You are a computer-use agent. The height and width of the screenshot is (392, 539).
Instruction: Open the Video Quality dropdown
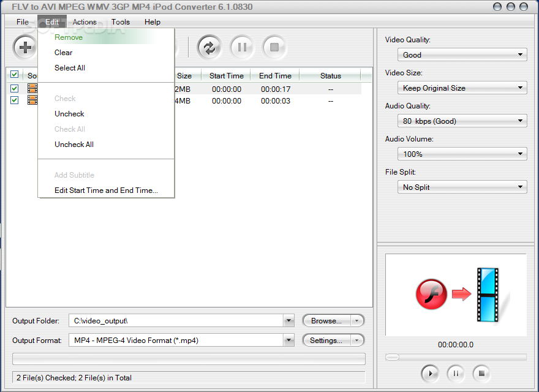[x=462, y=55]
